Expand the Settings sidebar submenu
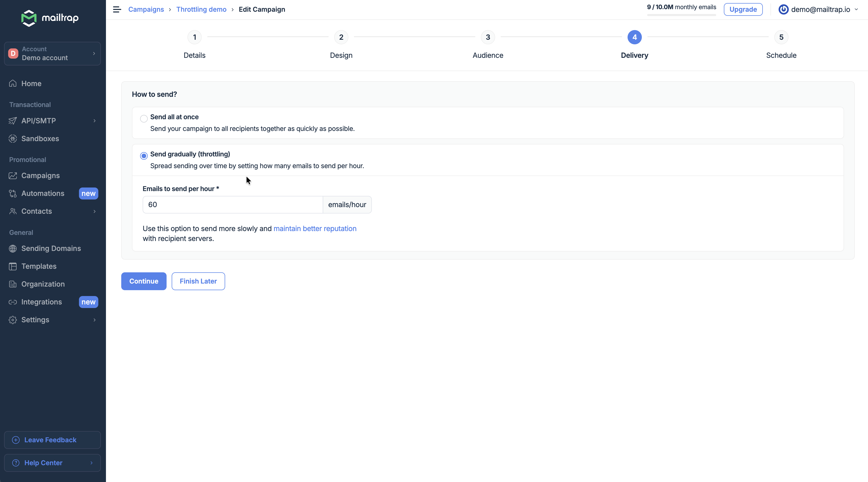This screenshot has height=482, width=868. pos(94,320)
